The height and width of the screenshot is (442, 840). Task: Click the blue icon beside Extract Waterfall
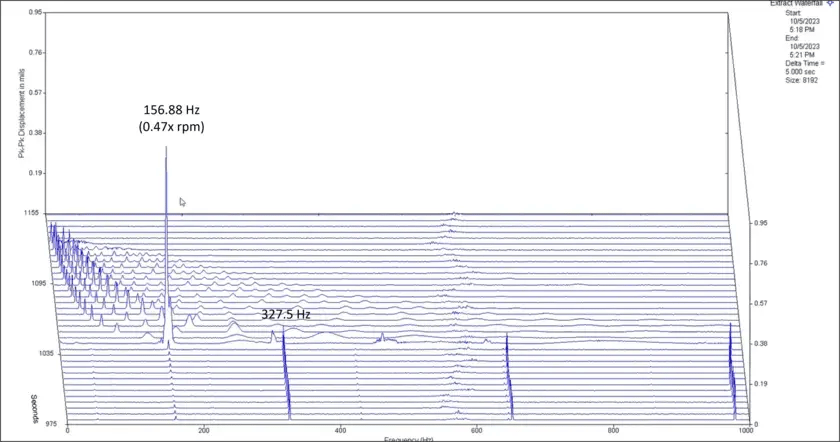point(830,3)
